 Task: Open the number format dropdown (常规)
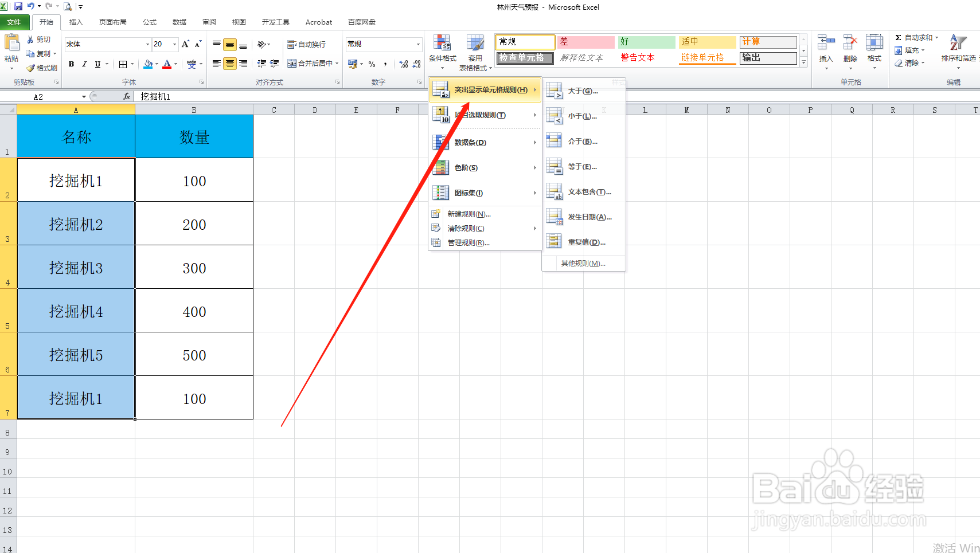click(x=418, y=44)
